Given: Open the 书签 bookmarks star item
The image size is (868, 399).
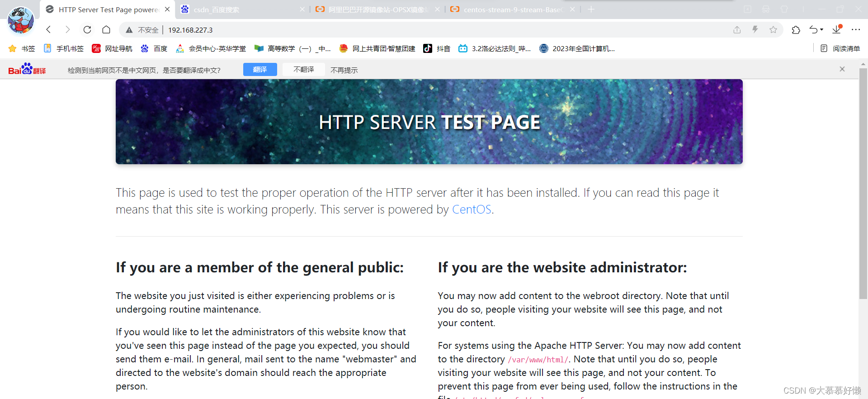Looking at the screenshot, I should (x=22, y=48).
